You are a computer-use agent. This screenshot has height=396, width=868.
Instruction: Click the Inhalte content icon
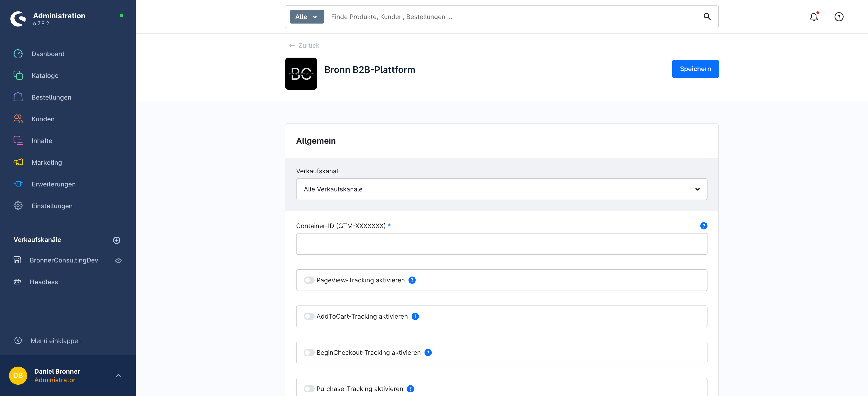18,140
